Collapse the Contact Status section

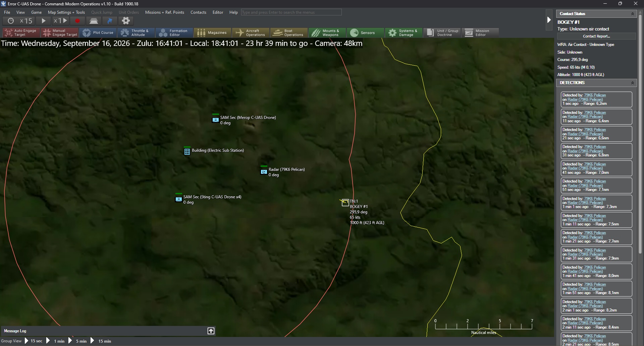click(x=633, y=14)
